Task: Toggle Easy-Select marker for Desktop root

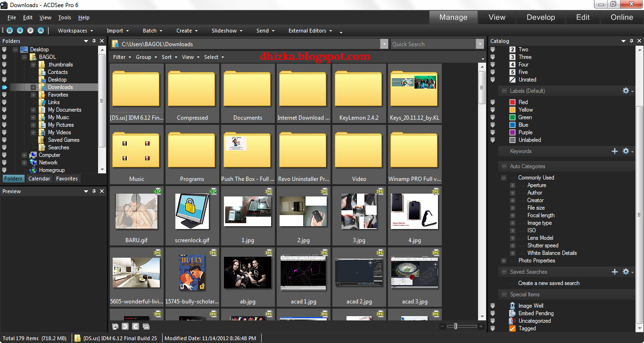Action: tap(5, 49)
